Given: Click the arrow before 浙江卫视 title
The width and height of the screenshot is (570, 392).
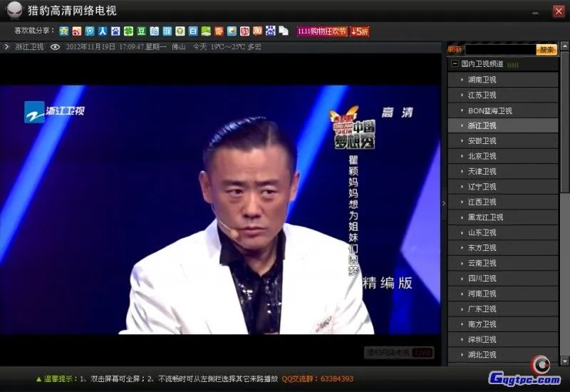Looking at the screenshot, I should pos(6,47).
